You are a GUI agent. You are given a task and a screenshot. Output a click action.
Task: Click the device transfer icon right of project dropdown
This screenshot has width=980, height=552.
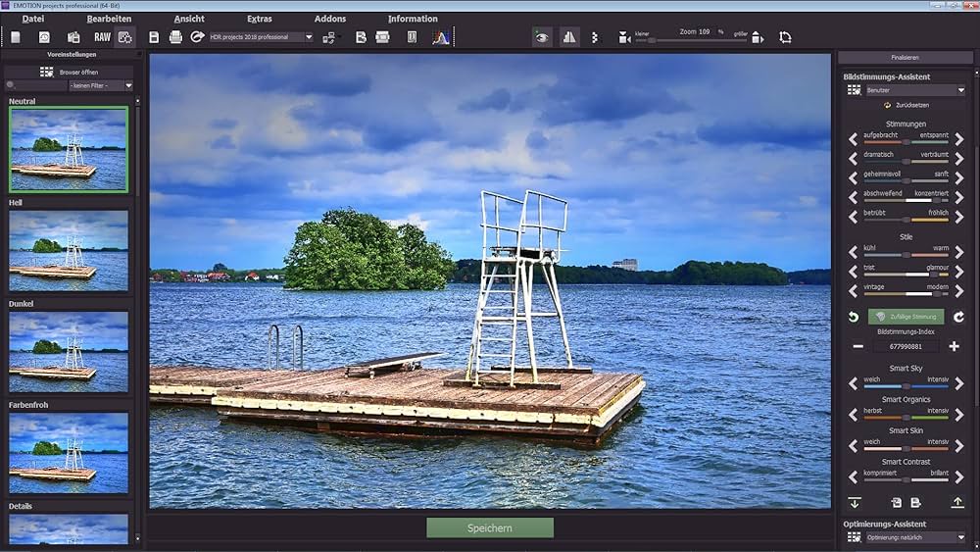coord(329,38)
